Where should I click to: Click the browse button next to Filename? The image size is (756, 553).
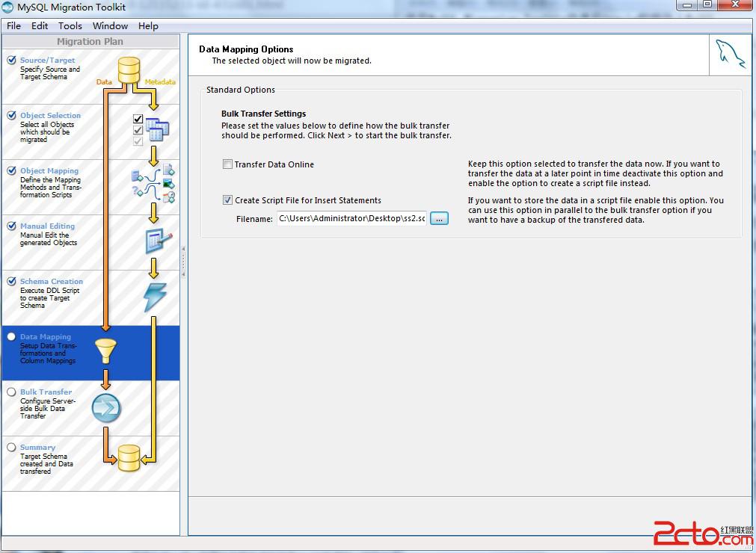tap(439, 219)
